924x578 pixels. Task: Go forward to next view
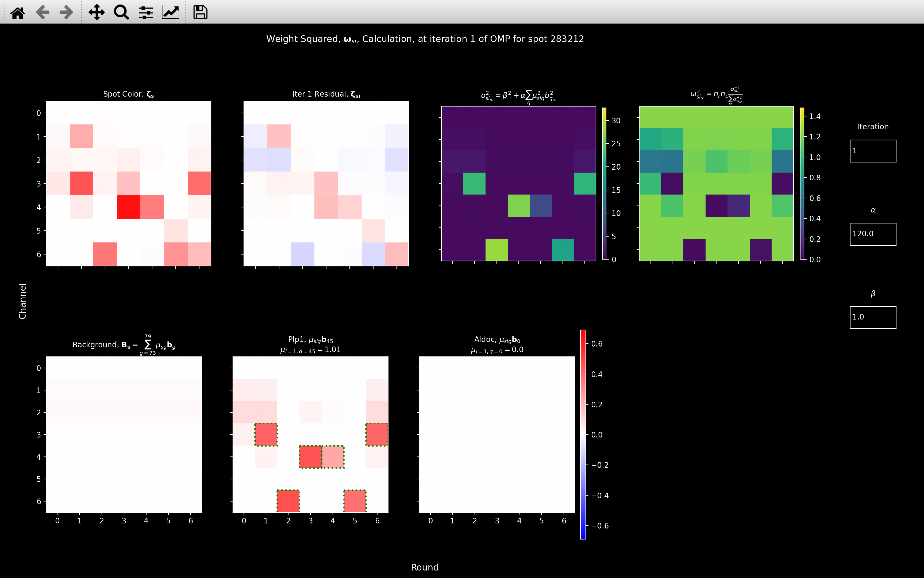pos(67,13)
